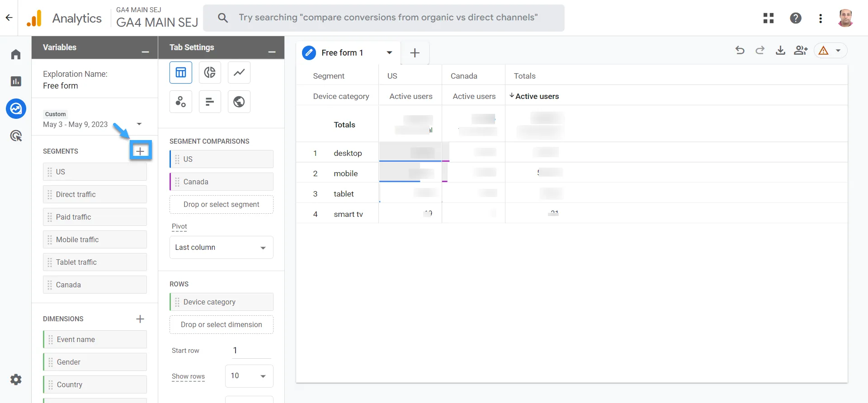Image resolution: width=868 pixels, height=403 pixels.
Task: Select the Paid traffic segment
Action: (95, 217)
